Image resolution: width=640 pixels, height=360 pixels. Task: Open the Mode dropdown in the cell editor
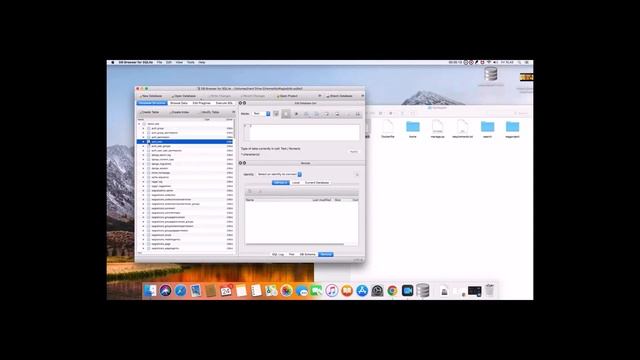coord(261,113)
